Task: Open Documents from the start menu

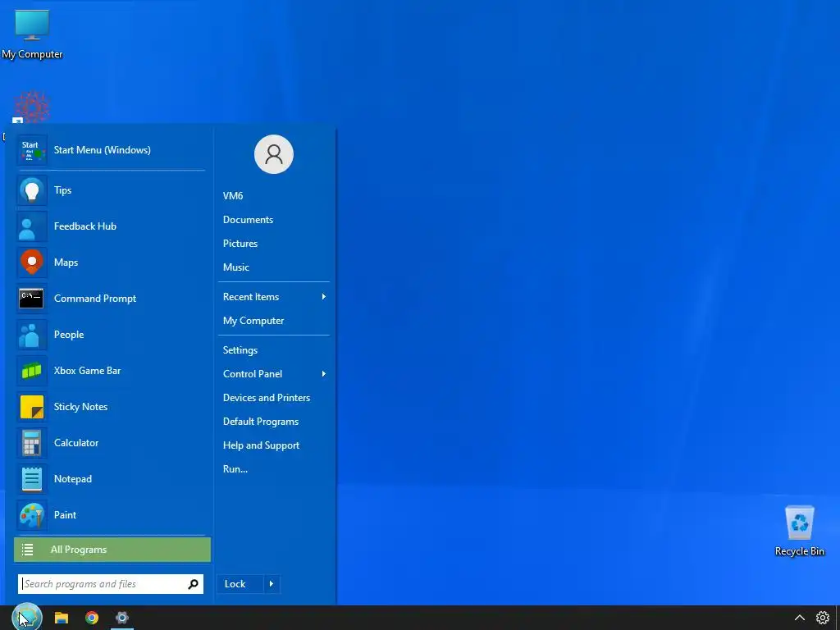Action: coord(248,220)
